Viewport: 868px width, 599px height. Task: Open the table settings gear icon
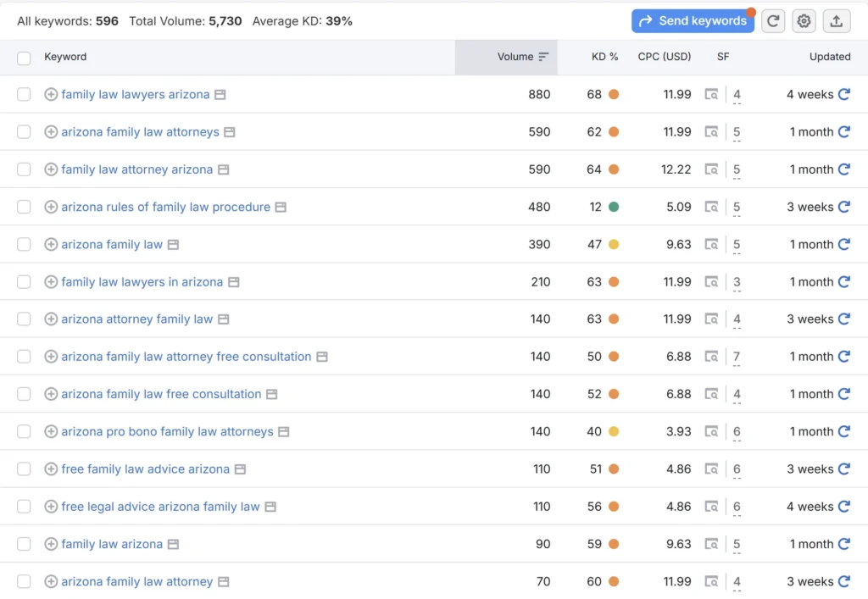pos(804,20)
